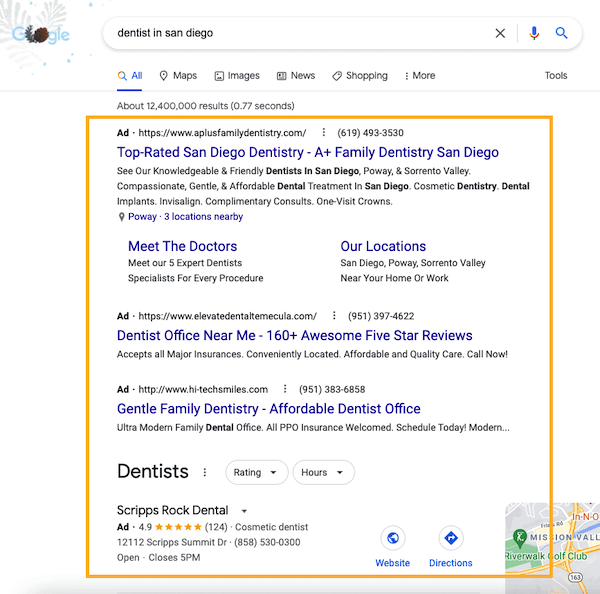The height and width of the screenshot is (594, 600).
Task: Switch to the News tab
Action: tap(296, 76)
